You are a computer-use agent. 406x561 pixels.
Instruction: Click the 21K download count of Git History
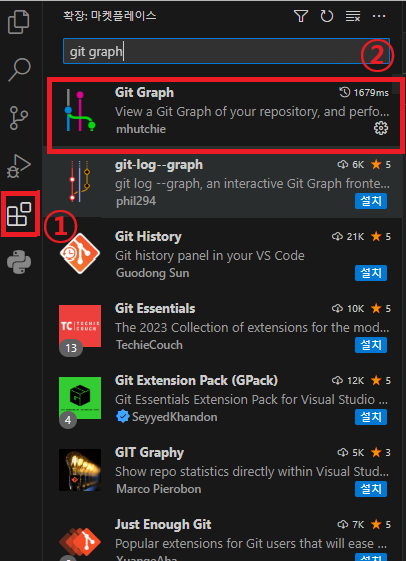(x=348, y=236)
